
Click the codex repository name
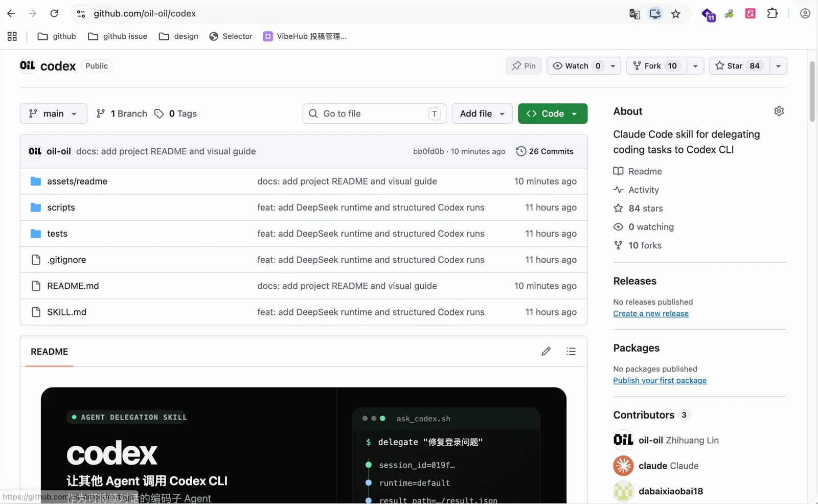pos(58,66)
